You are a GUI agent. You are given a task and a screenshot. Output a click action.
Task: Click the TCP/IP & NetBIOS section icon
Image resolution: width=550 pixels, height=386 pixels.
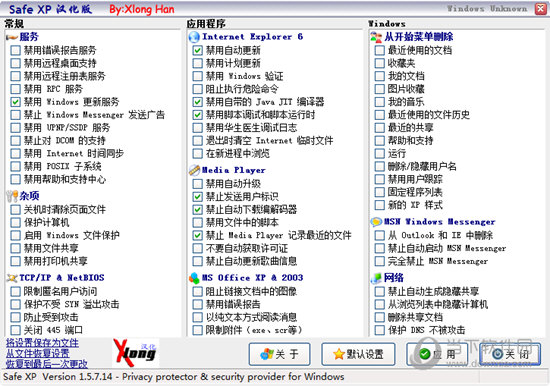[12, 278]
